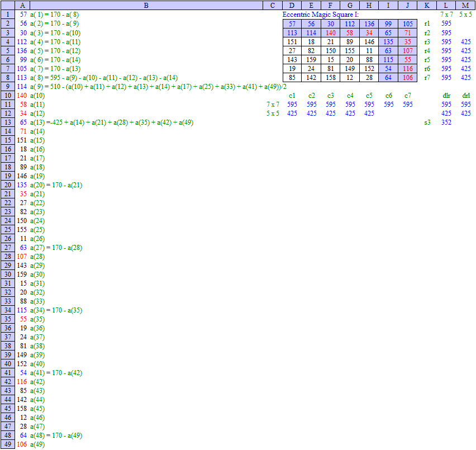Viewport: 476px width, 450px height.
Task: Click value 159 in column A
Action: click(x=22, y=274)
